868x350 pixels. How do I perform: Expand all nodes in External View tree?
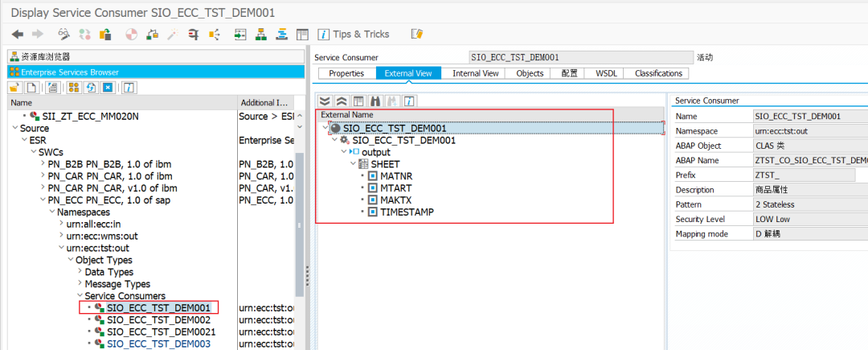[325, 101]
